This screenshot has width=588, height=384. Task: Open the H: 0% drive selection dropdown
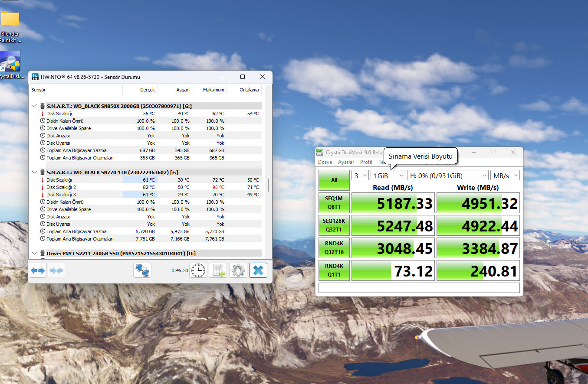coord(447,176)
